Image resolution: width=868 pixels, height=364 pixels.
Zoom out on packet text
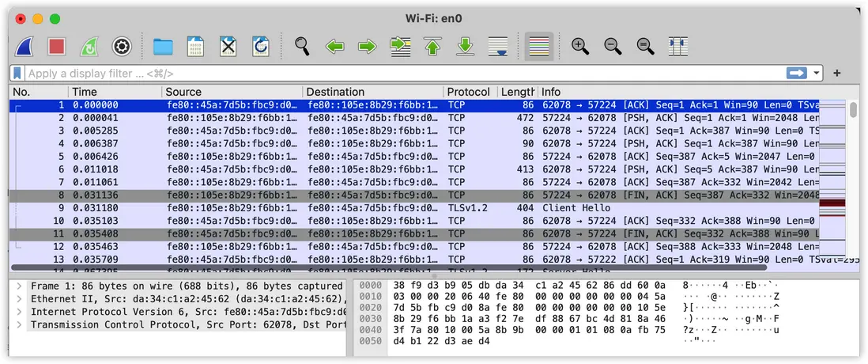613,46
